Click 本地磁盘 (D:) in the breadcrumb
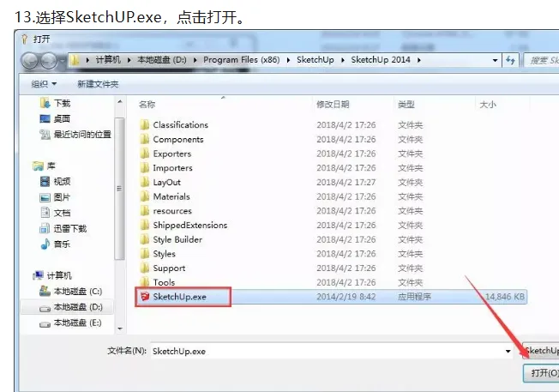The width and height of the screenshot is (559, 392). coord(162,60)
